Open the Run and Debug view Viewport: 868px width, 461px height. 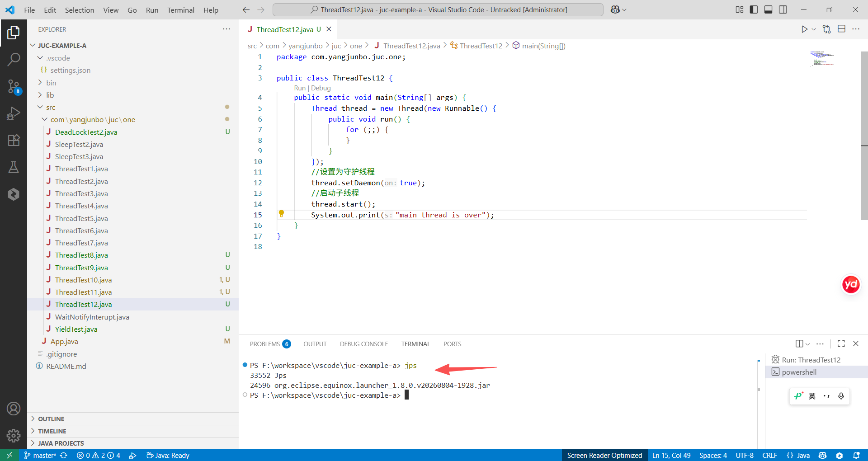(14, 113)
